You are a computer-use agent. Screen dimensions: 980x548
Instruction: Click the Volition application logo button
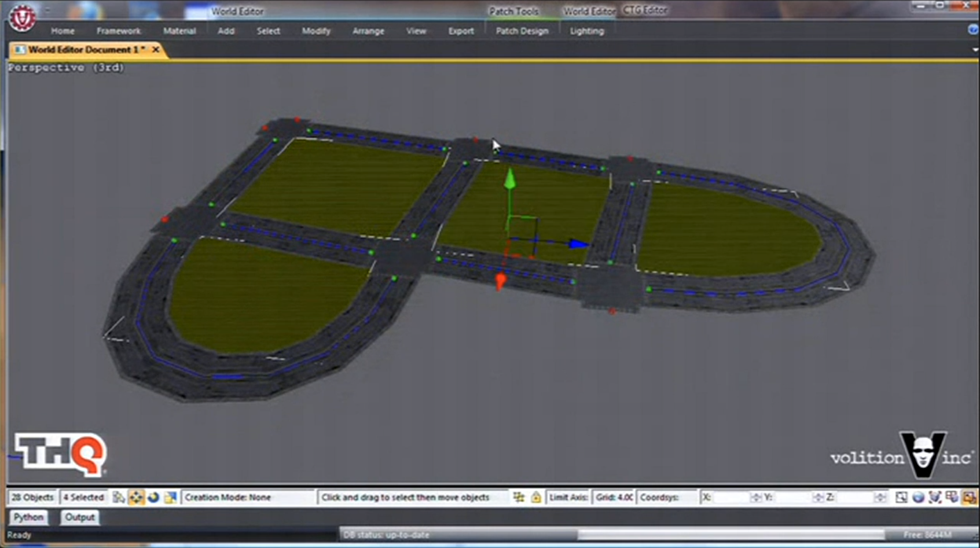[x=22, y=17]
